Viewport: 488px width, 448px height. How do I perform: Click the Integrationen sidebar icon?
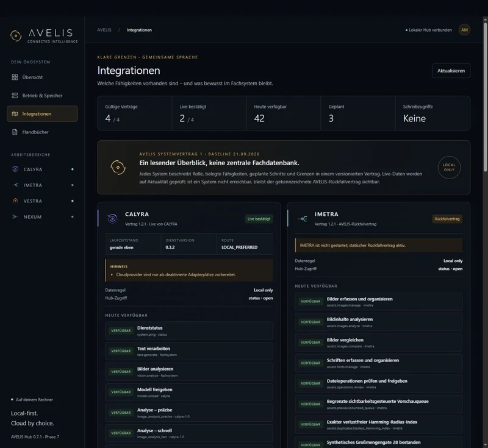coord(15,114)
